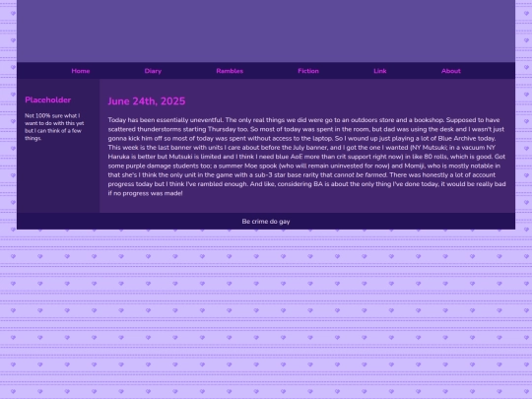Screen dimensions: 532x399
Task: Click the June 24th, 2025 entry heading
Action: click(147, 101)
